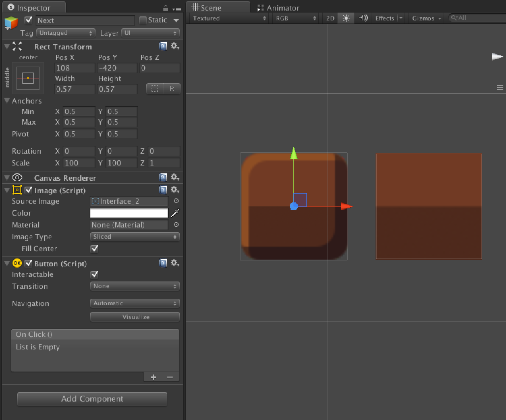Open the Gizmos dropdown
Image resolution: width=506 pixels, height=420 pixels.
pos(426,18)
